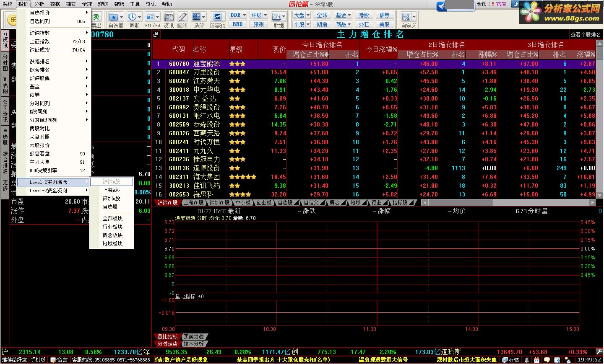Switch to the 技术分析 tab

click(x=194, y=344)
